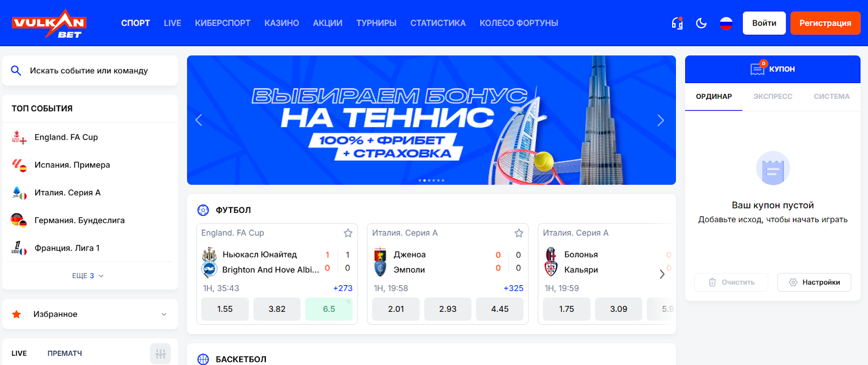Expand the Избранное section
Image resolution: width=868 pixels, height=365 pixels.
coord(90,314)
